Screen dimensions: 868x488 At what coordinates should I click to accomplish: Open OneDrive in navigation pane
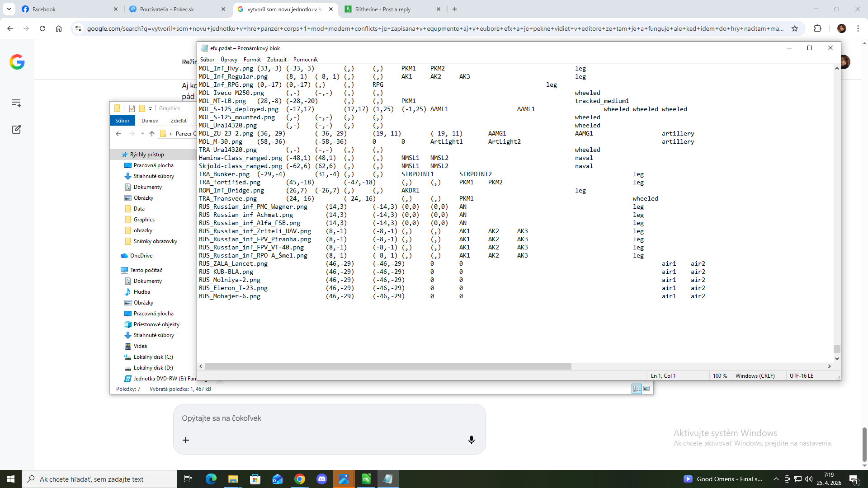[141, 256]
